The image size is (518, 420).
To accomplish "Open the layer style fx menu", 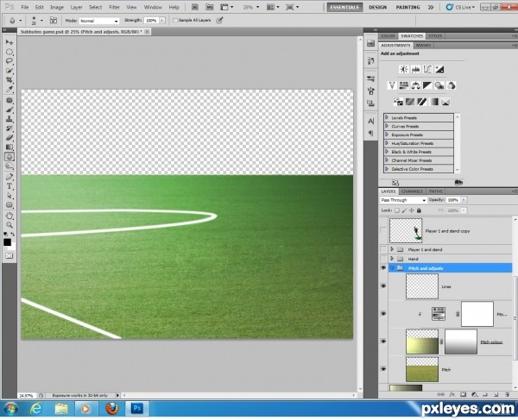I will click(x=452, y=394).
